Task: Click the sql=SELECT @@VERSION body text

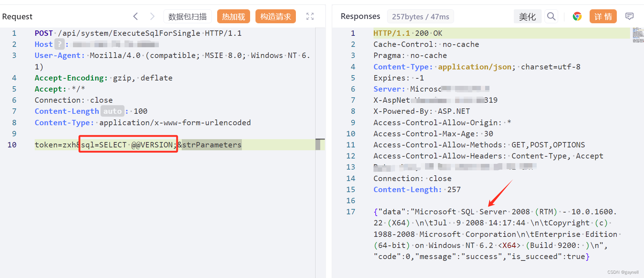Action: pyautogui.click(x=129, y=145)
